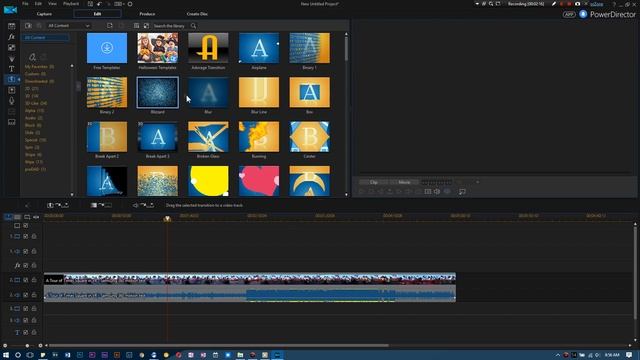
Task: Open the File menu
Action: (x=25, y=4)
